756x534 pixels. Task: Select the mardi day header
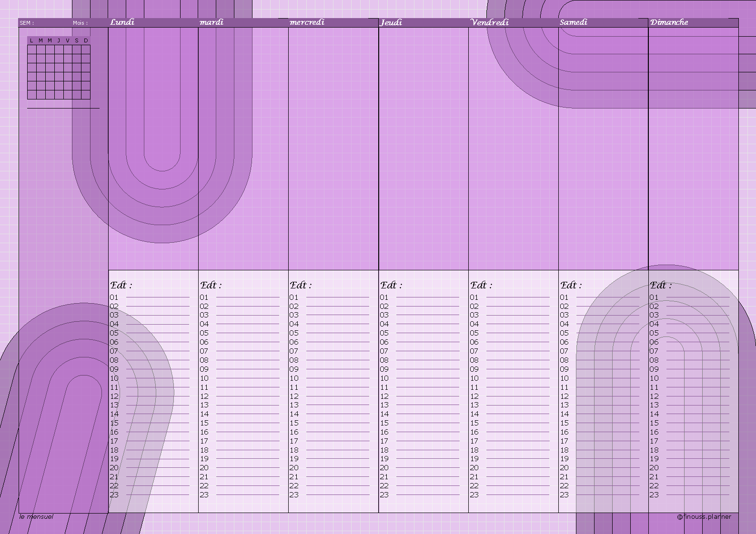coord(212,22)
